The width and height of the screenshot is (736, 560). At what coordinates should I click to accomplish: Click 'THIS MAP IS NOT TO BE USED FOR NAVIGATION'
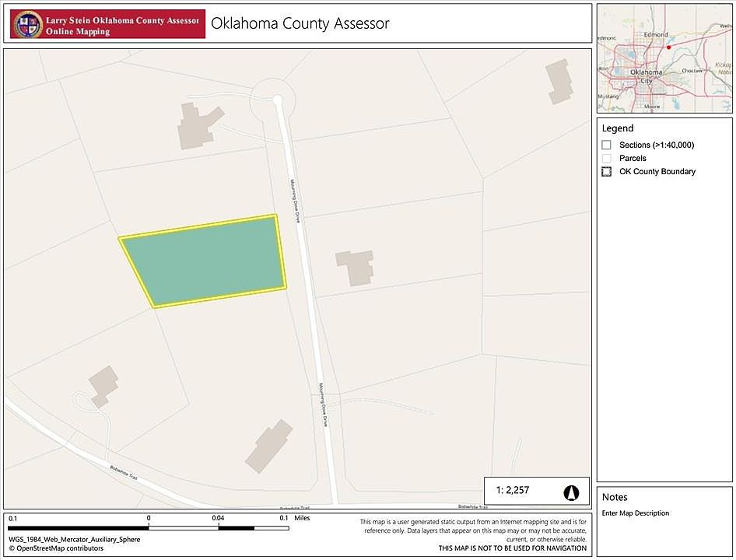[x=513, y=548]
